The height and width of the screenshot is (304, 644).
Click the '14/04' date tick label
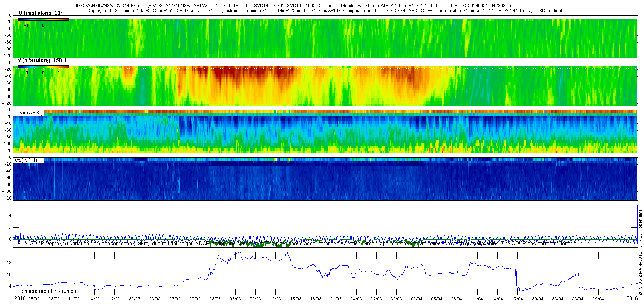point(497,299)
